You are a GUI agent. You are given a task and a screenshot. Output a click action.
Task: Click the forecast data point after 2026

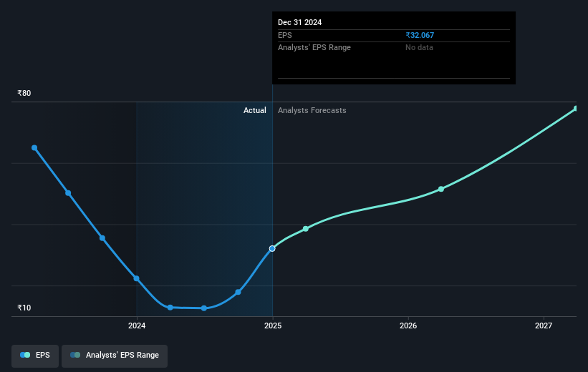tap(441, 189)
